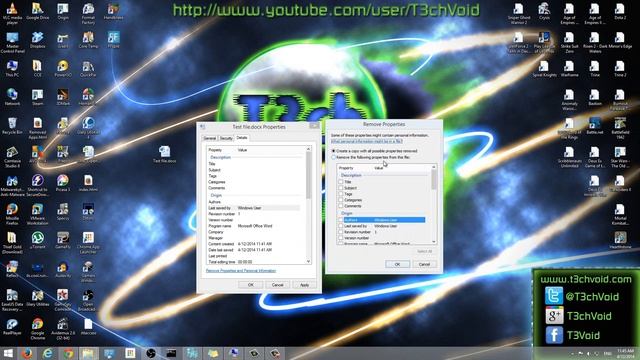
Task: Open Google Drive desktop shortcut
Action: point(38,11)
